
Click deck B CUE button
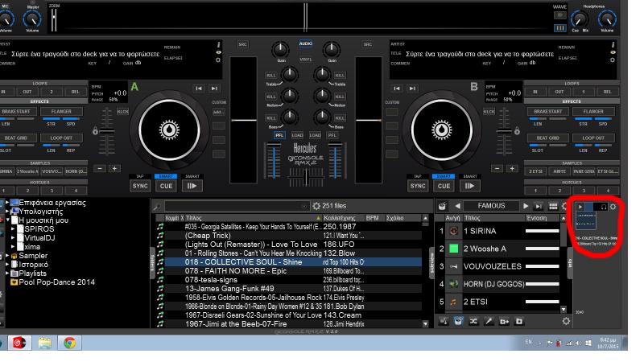coord(444,186)
